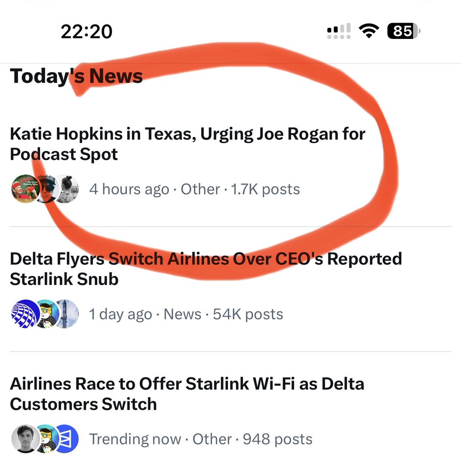The image size is (461, 476).
Task: Tap the cartoon bear avatar in the Delta story
Action: tap(48, 314)
